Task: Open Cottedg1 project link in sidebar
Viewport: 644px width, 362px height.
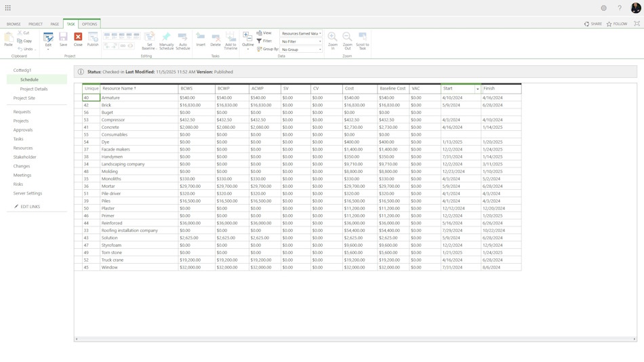Action: 22,71
